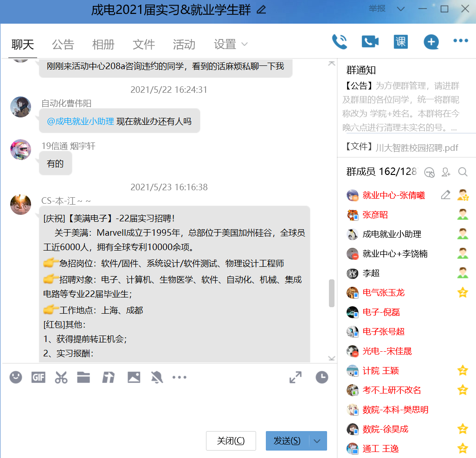The image size is (476, 458).
Task: Open the GIF panel
Action: pos(38,377)
